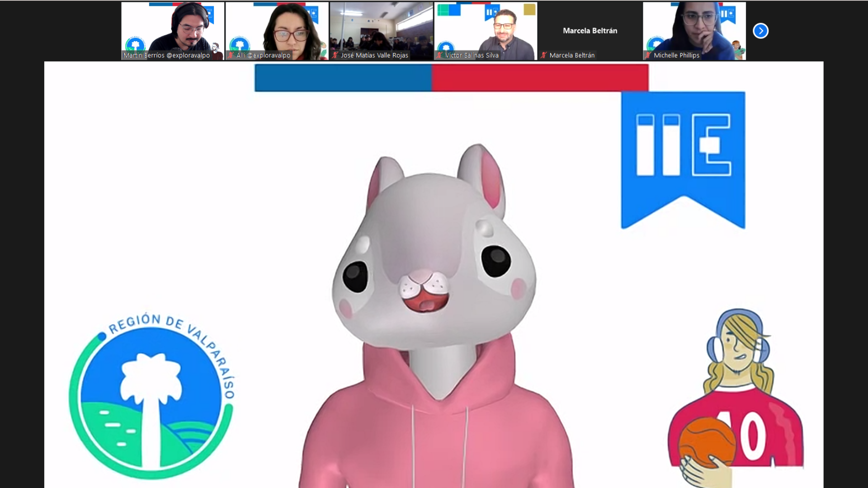Image resolution: width=868 pixels, height=488 pixels.
Task: Click the Región de Valparaíso logo
Action: pos(151,396)
